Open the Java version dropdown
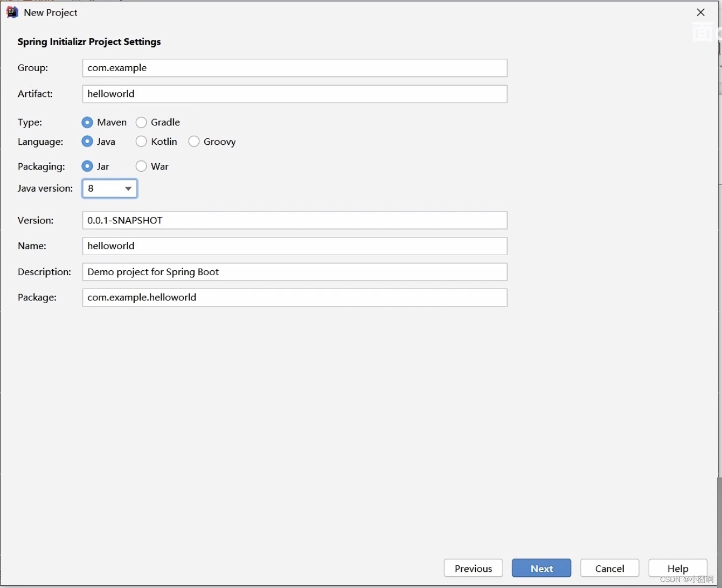Viewport: 722px width, 588px height. pos(110,188)
